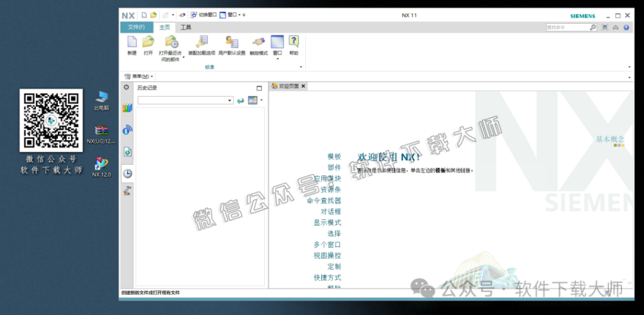Screen dimensions: 644x315
Task: Click the NX 12.0 desktop shortcut
Action: (101, 167)
